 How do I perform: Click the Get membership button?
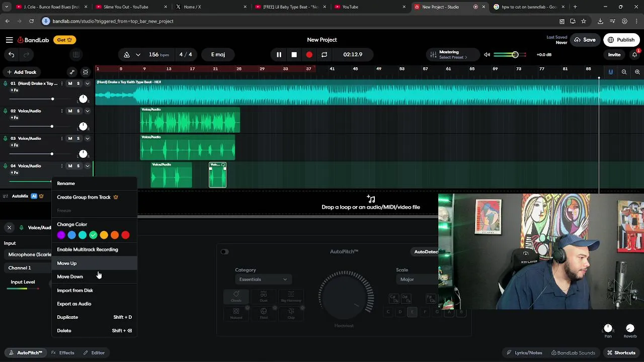(64, 40)
